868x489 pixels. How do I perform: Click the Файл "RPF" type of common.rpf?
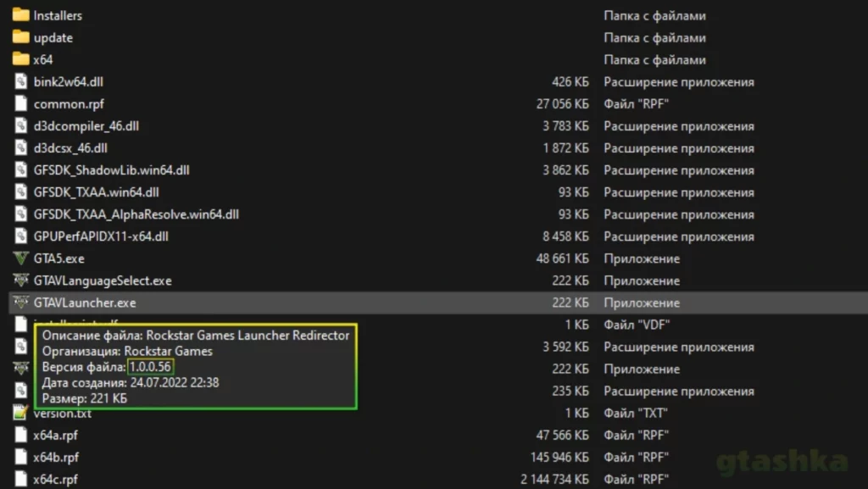[636, 104]
